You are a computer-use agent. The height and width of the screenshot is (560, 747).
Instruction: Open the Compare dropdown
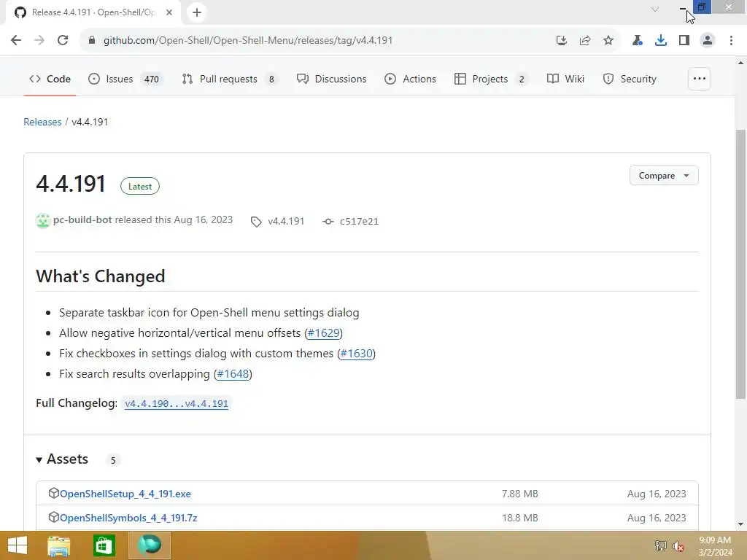click(x=664, y=176)
